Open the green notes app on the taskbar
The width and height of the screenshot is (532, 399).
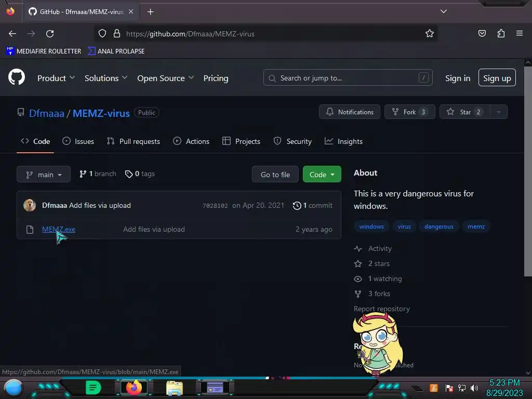click(x=93, y=388)
